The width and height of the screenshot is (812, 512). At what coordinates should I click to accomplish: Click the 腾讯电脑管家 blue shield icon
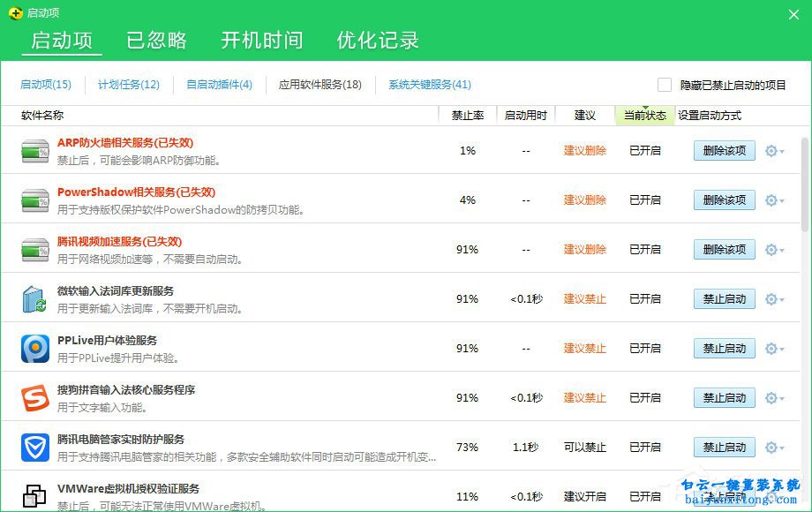pyautogui.click(x=34, y=447)
